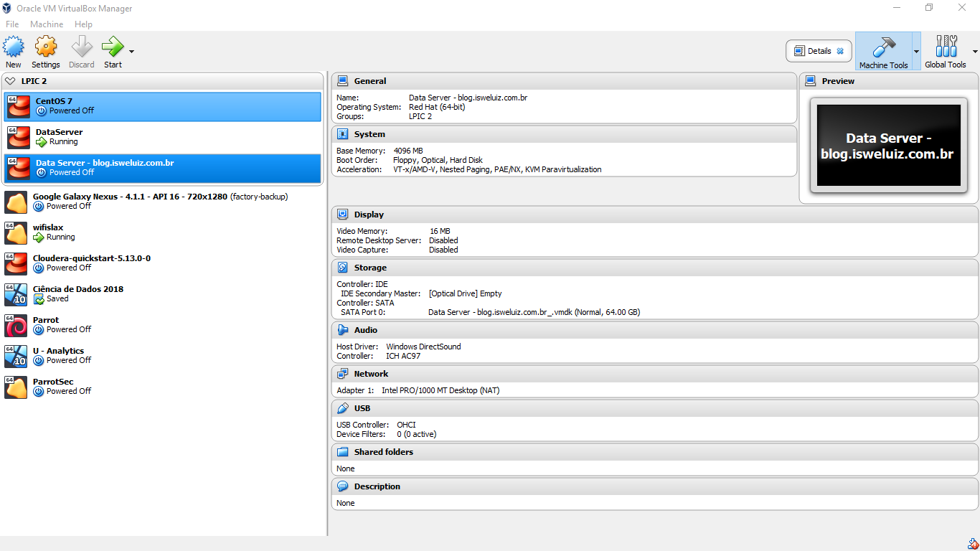Click the [Optical Drive] Empty entry

tap(465, 293)
